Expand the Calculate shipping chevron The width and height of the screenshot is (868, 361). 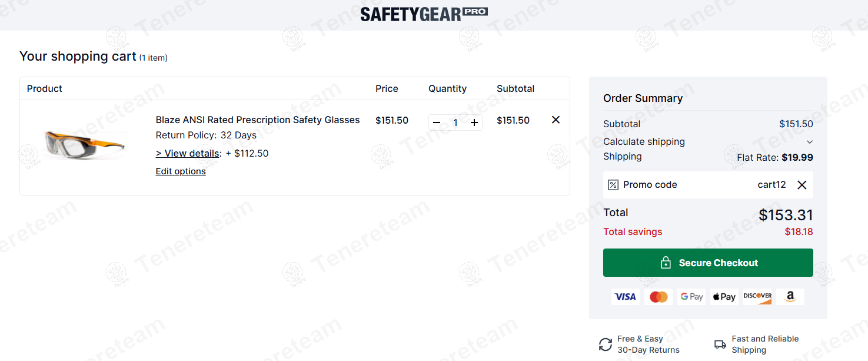(x=810, y=142)
